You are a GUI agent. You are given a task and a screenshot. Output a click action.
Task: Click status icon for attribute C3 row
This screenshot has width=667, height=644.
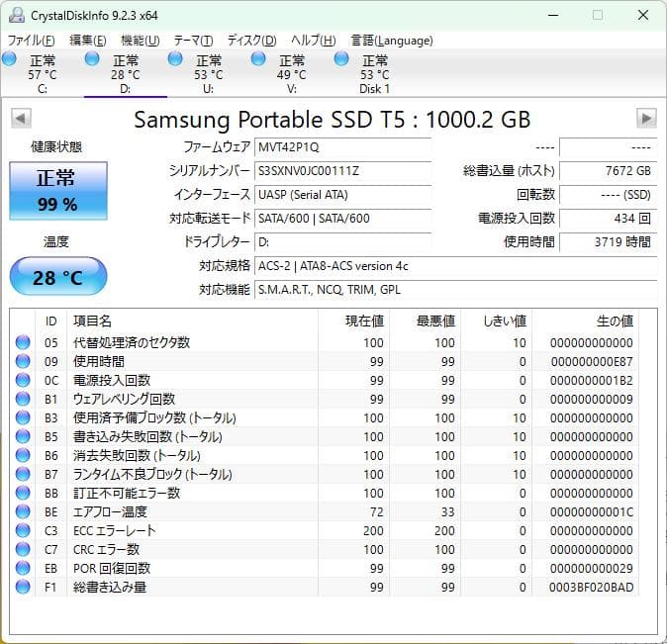click(x=23, y=530)
